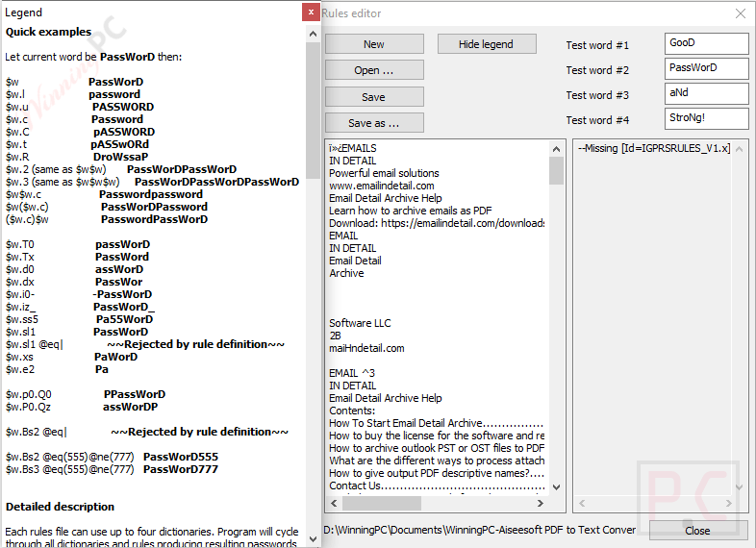Viewport: 756px width, 548px height.
Task: Click the Legend scrollbar up arrow
Action: click(x=313, y=34)
